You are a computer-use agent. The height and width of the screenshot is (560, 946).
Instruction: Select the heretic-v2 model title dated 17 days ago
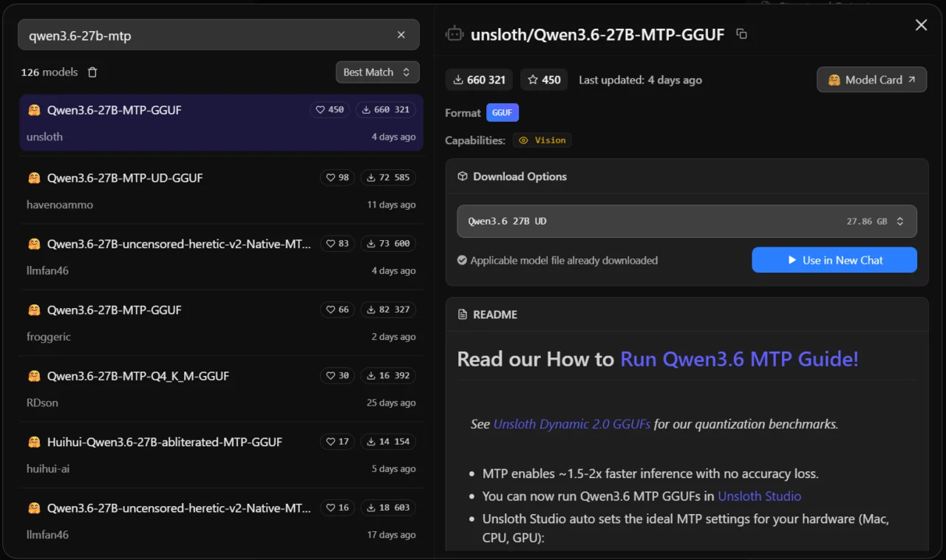point(179,508)
